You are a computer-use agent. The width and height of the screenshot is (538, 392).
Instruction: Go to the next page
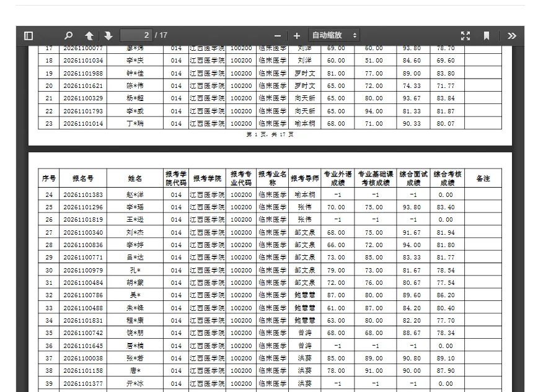pos(108,36)
